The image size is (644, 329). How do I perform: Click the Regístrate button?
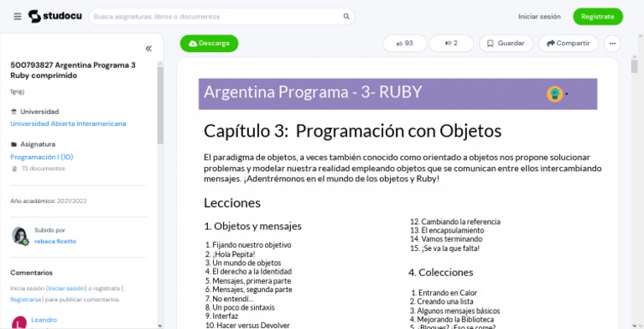pos(598,17)
